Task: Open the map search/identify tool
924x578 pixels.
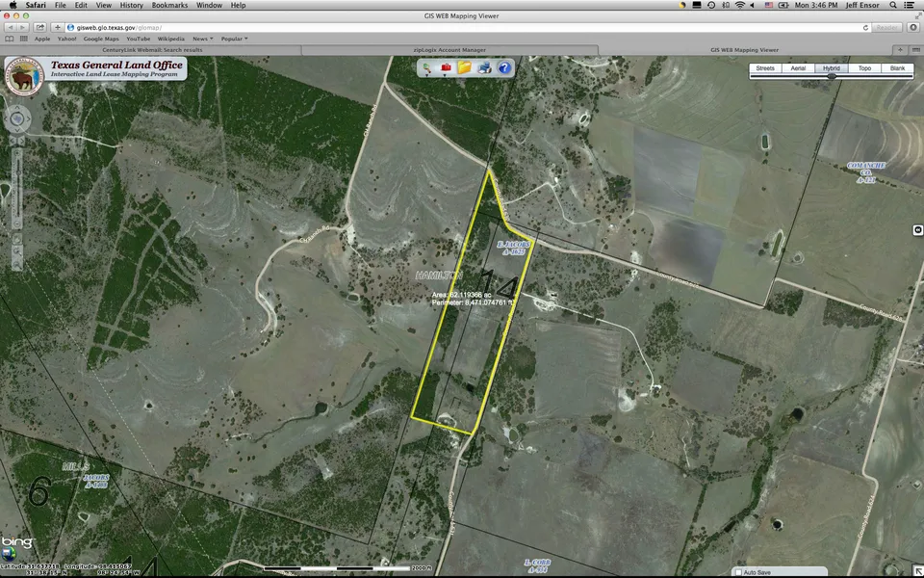Action: pyautogui.click(x=426, y=67)
